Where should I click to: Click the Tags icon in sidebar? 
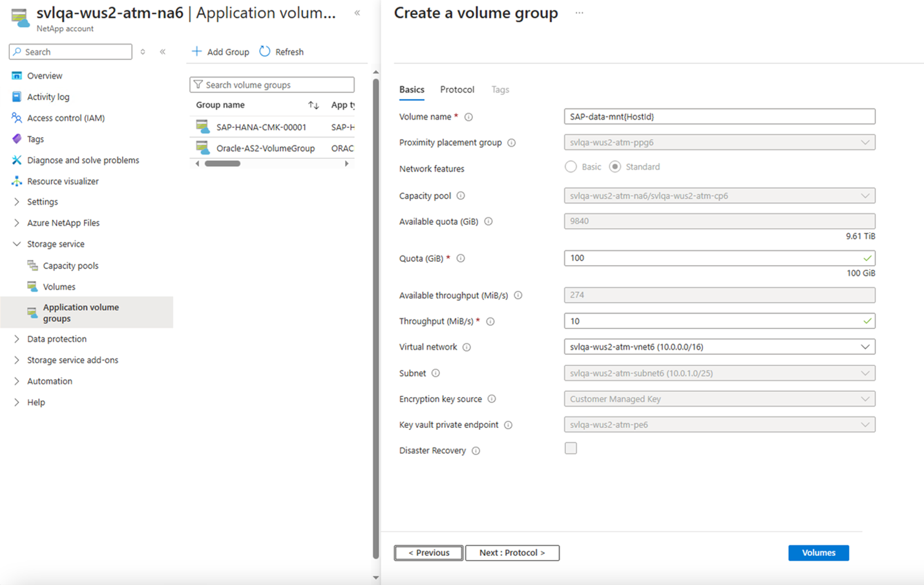point(17,139)
